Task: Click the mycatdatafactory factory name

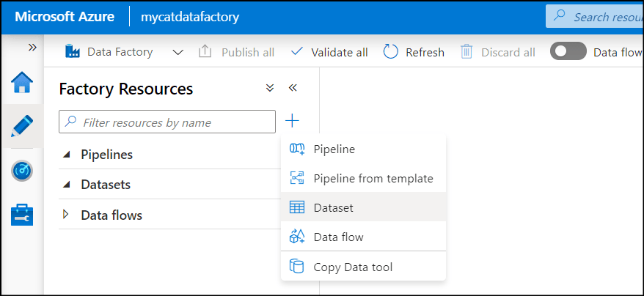Action: pyautogui.click(x=190, y=17)
